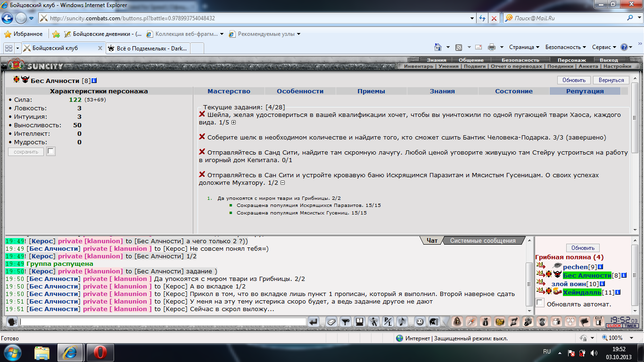Click the hooded figure icon in bottom toolbar
Viewport: 644px width, 362px height.
tap(457, 322)
